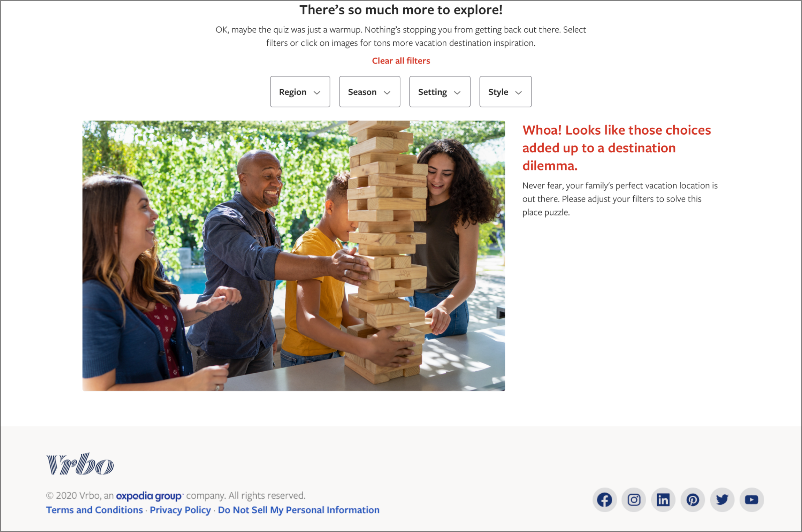This screenshot has height=532, width=802.
Task: Open Terms and Conditions link
Action: [x=94, y=510]
